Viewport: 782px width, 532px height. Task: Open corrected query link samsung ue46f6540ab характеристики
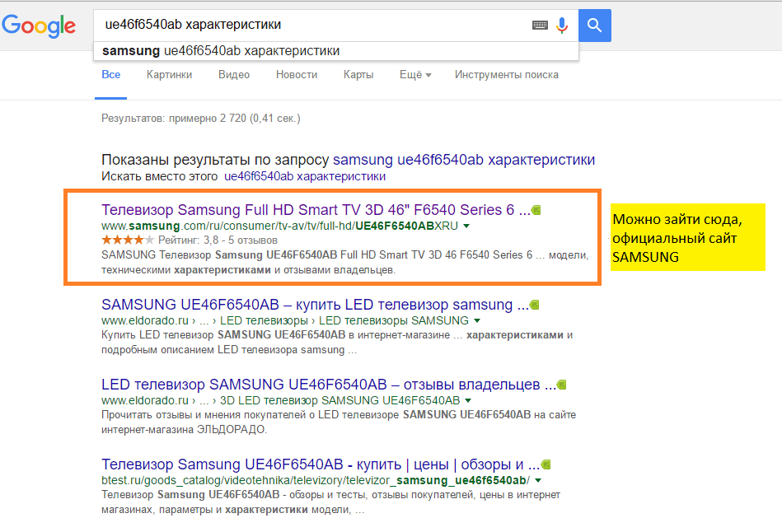coord(464,160)
